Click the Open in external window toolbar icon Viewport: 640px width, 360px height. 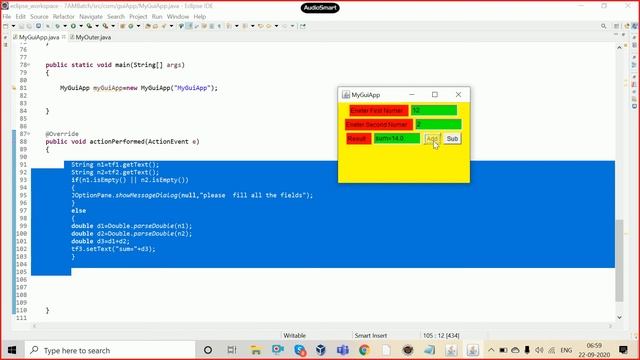click(x=303, y=26)
